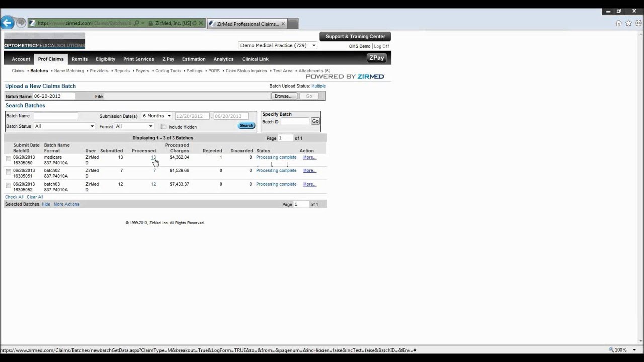
Task: Open the Settings submenu link
Action: (194, 71)
